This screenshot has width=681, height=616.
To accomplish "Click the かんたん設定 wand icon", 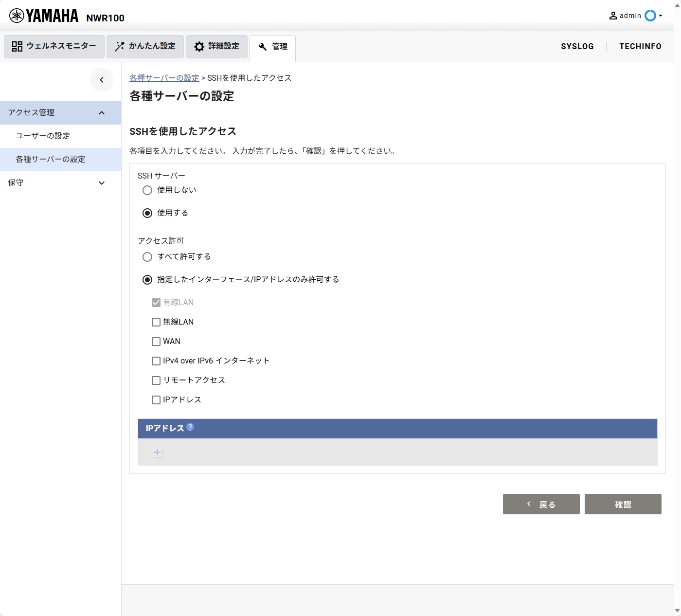I will tap(119, 46).
